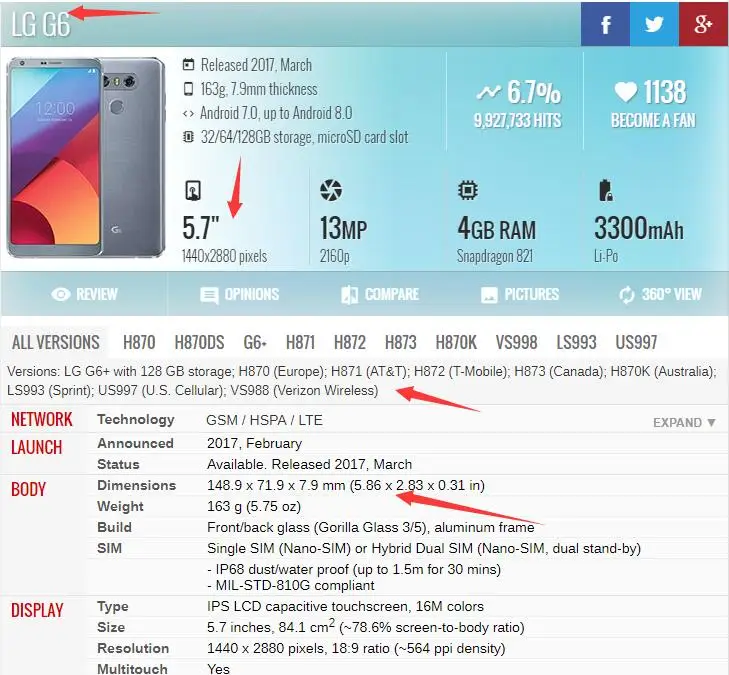The width and height of the screenshot is (729, 675).
Task: Select the ALL VERSIONS tab
Action: [55, 343]
